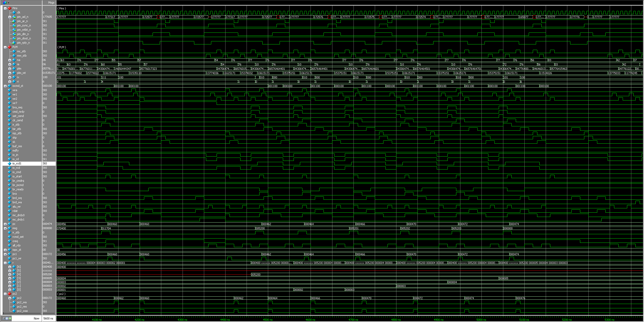
Task: Click the green Insert Cursor icon
Action: coord(10,318)
